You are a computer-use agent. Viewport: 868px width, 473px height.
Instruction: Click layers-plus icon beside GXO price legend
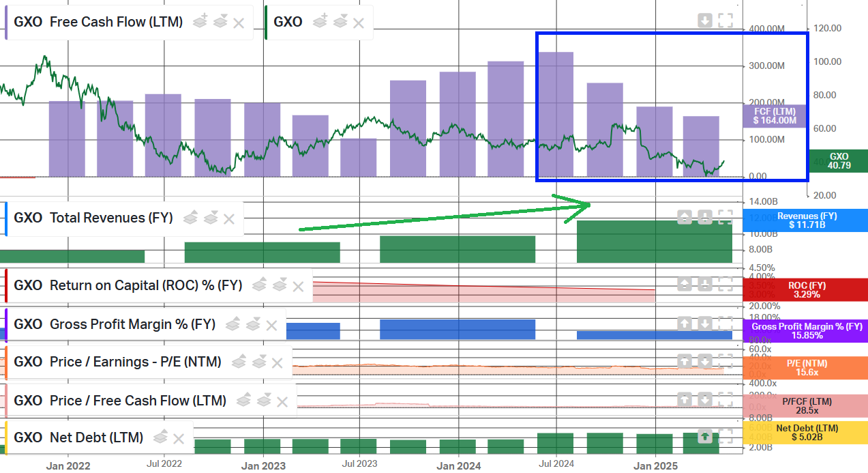pos(320,22)
